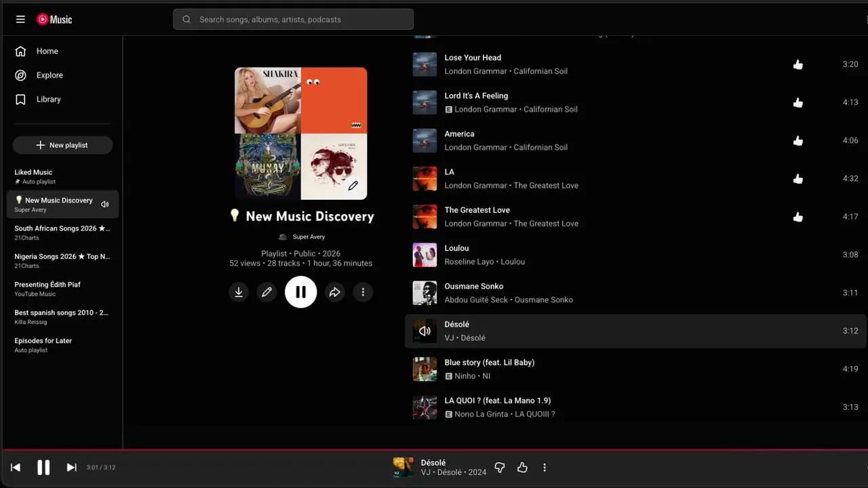Pause playback in player bar
The width and height of the screenshot is (868, 488).
coord(43,468)
